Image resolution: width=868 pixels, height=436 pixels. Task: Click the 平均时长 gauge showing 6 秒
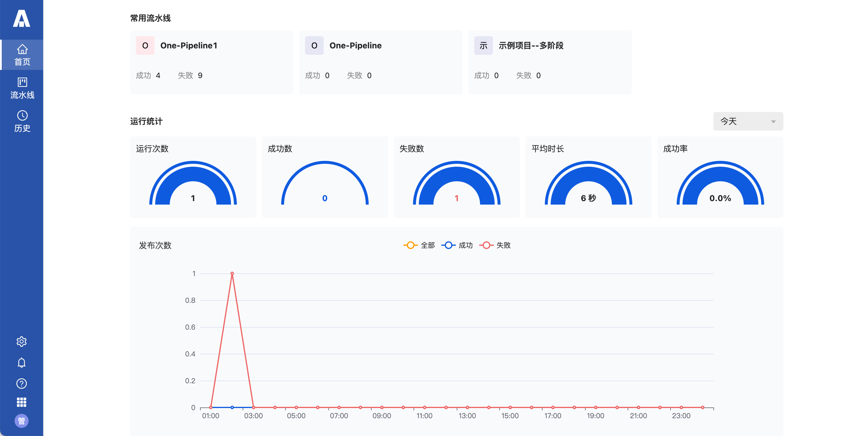pos(588,183)
